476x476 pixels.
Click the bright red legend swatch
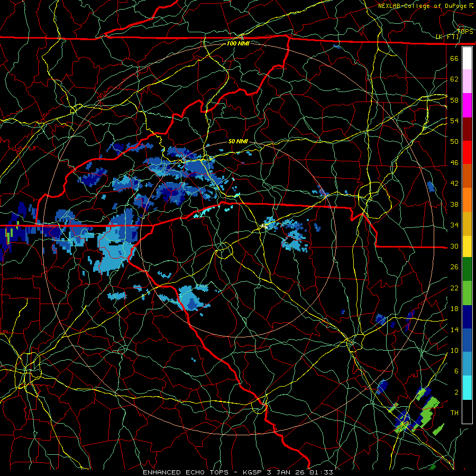pyautogui.click(x=467, y=152)
